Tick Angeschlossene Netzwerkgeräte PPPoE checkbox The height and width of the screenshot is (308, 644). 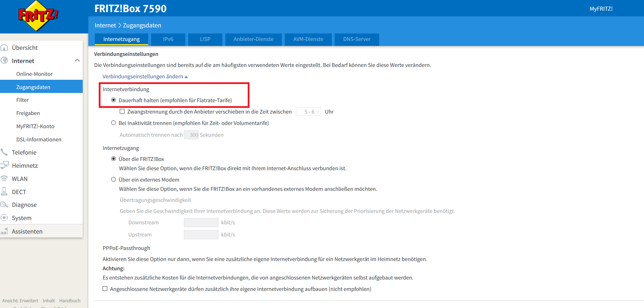[x=105, y=289]
